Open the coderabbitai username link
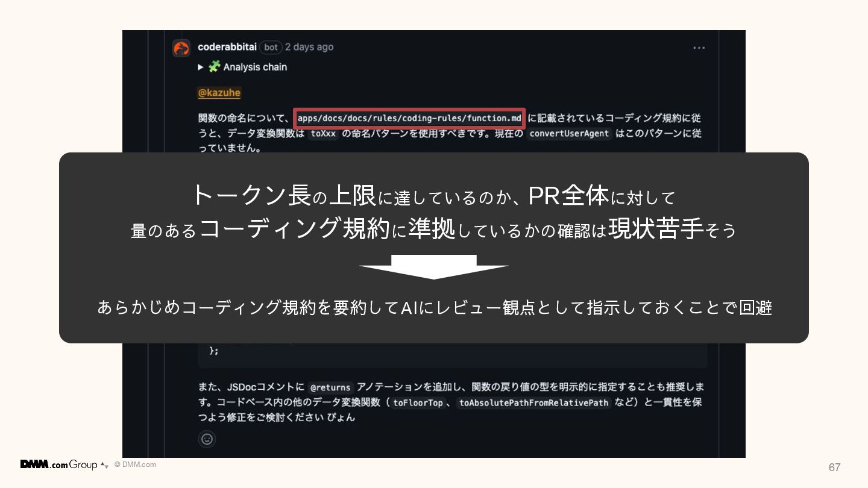Viewport: 868px width, 488px height. click(x=227, y=47)
